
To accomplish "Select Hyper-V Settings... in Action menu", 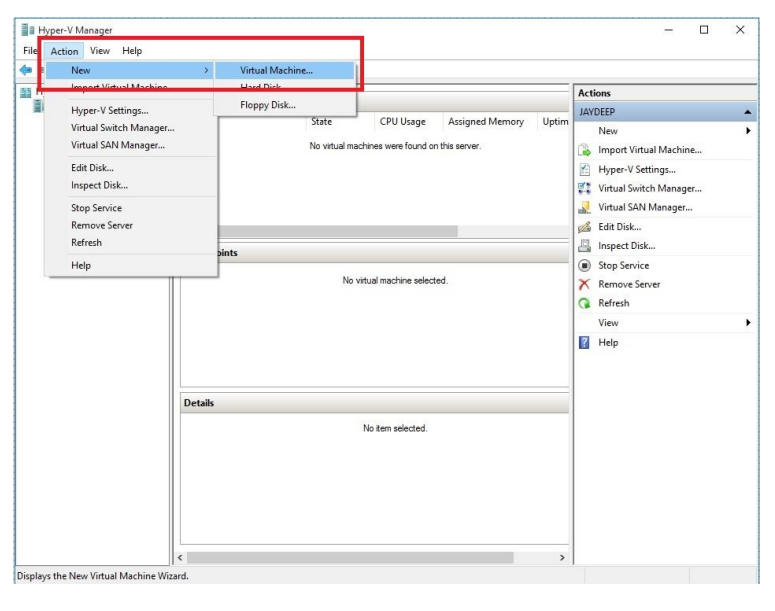I will pyautogui.click(x=110, y=110).
